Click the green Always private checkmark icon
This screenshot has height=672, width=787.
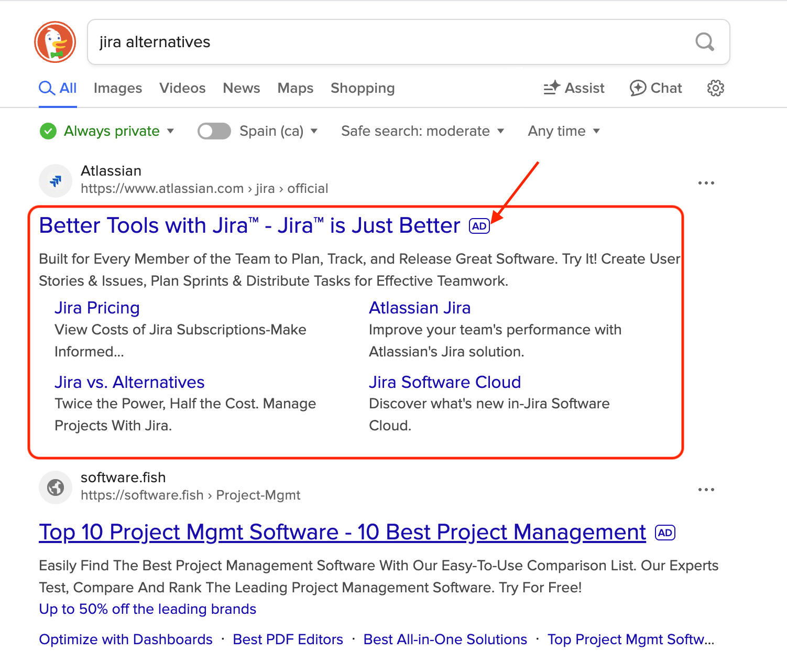coord(48,131)
